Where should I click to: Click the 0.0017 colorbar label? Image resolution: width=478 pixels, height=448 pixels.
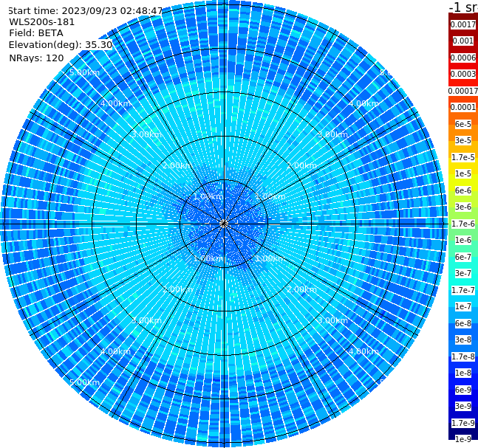[463, 24]
